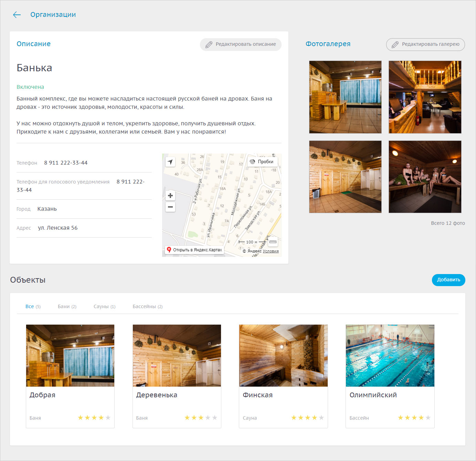Screen dimensions: 476x461
Task: Click the Включена status text
Action: (x=30, y=87)
